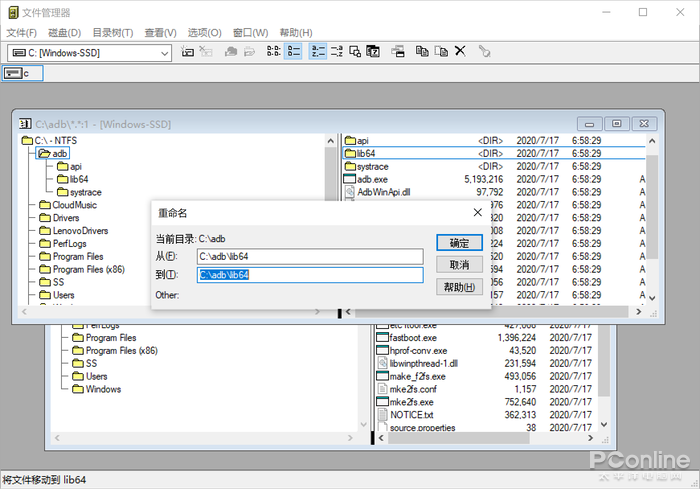Click the copy files toolbar icon

[422, 51]
